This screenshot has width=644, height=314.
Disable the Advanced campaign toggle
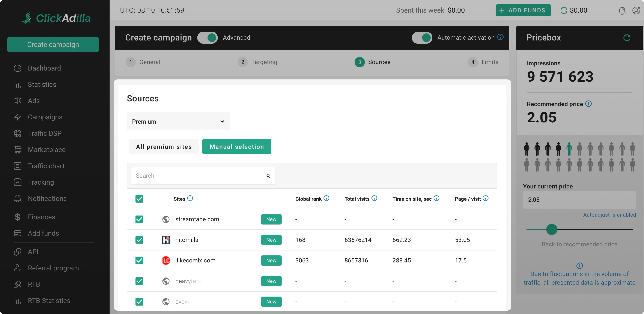click(x=207, y=37)
